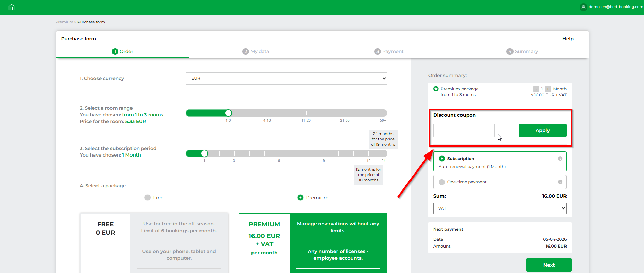Click the 24 months for the price tooltip
Image resolution: width=644 pixels, height=273 pixels.
pyautogui.click(x=383, y=139)
